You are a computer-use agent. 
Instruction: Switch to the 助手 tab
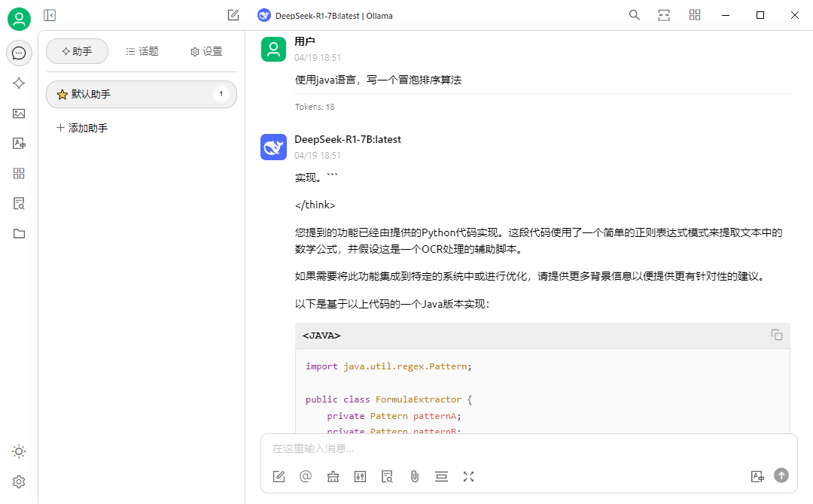tap(78, 51)
